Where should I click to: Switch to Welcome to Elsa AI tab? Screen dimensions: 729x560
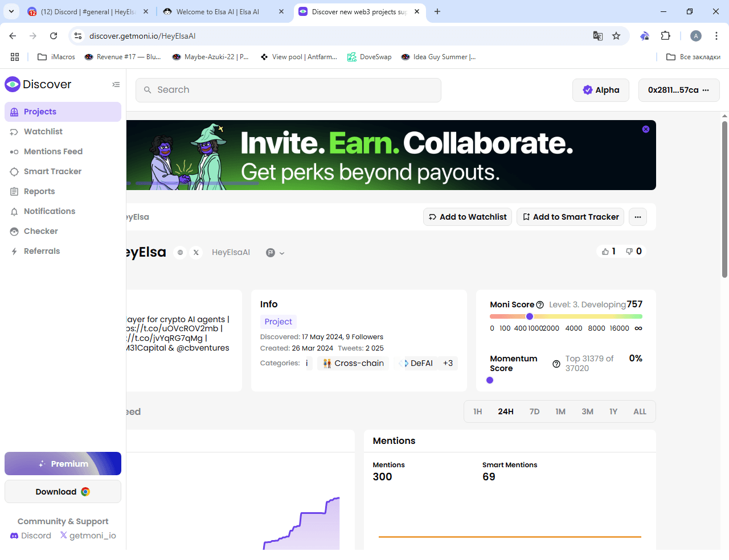click(223, 11)
